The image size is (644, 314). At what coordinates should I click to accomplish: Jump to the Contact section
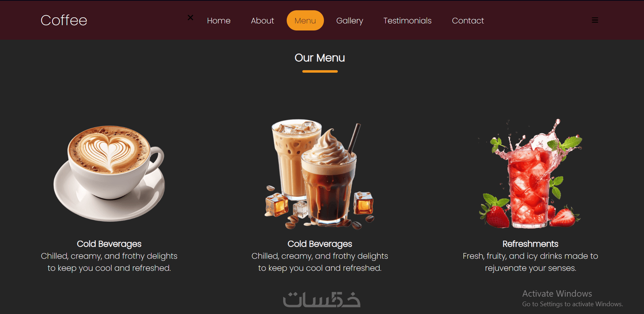468,21
